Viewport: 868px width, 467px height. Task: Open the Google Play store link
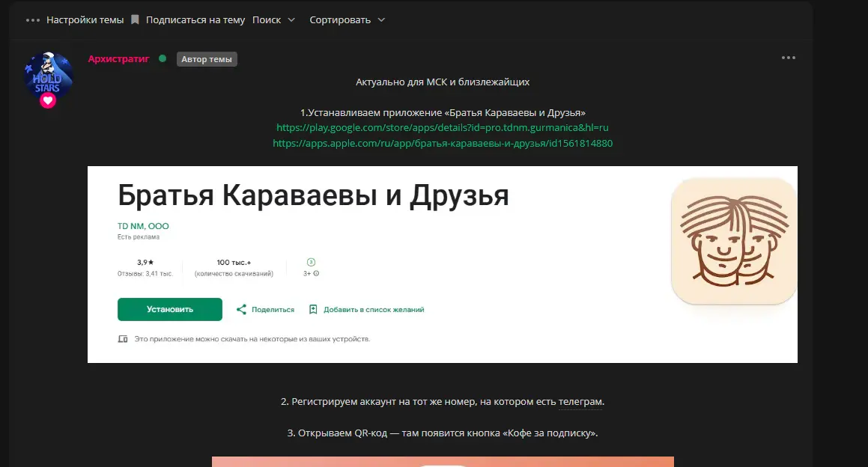(x=443, y=127)
